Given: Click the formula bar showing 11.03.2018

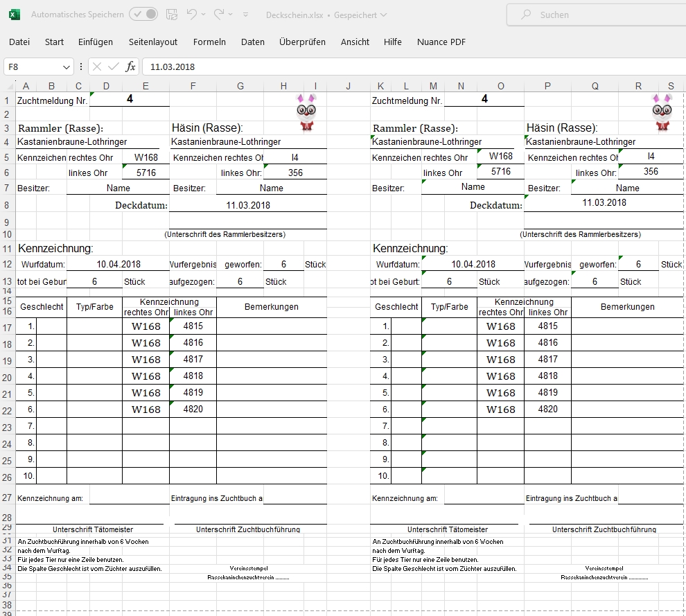Looking at the screenshot, I should point(414,67).
